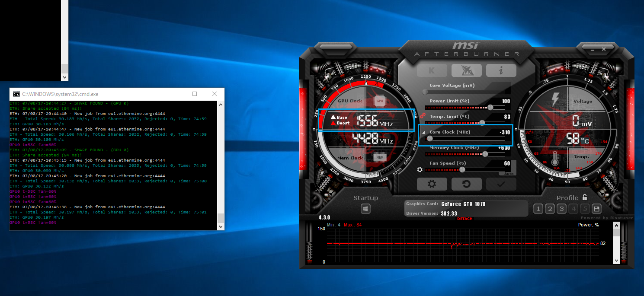This screenshot has width=644, height=296.
Task: Click the Memory Clock slider handle
Action: click(x=485, y=154)
